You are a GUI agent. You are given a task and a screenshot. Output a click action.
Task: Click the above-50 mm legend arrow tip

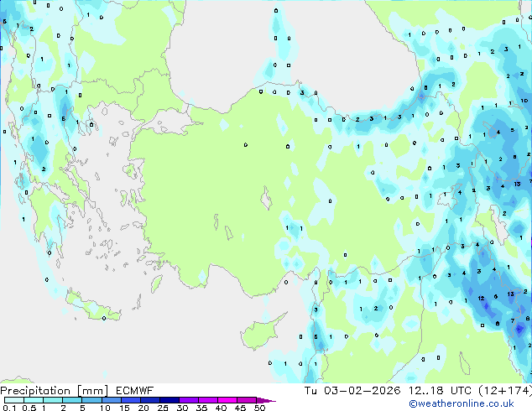tap(266, 400)
